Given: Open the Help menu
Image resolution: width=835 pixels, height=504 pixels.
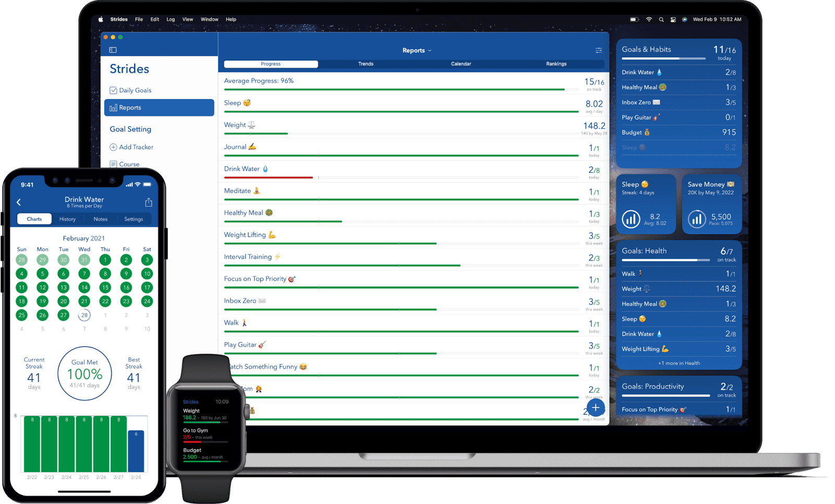Looking at the screenshot, I should (231, 19).
